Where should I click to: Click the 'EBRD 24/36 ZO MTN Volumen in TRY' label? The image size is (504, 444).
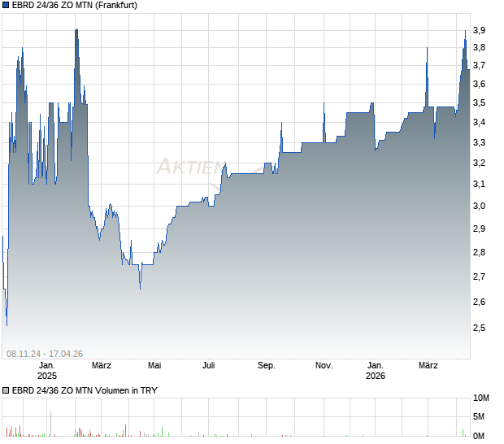point(85,390)
